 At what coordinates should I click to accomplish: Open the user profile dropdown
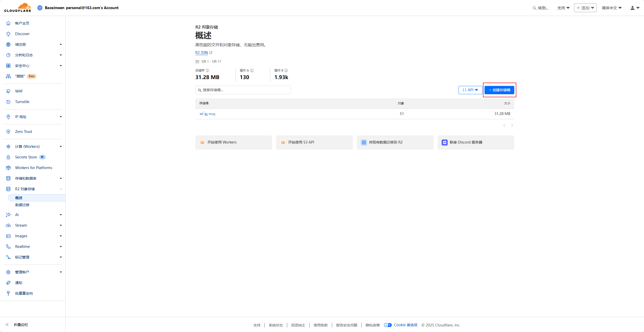click(x=635, y=8)
